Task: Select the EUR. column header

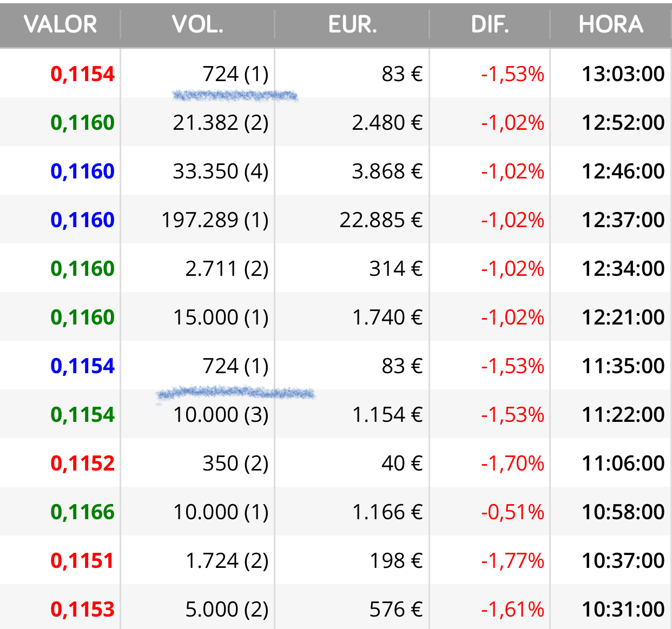Action: tap(352, 24)
